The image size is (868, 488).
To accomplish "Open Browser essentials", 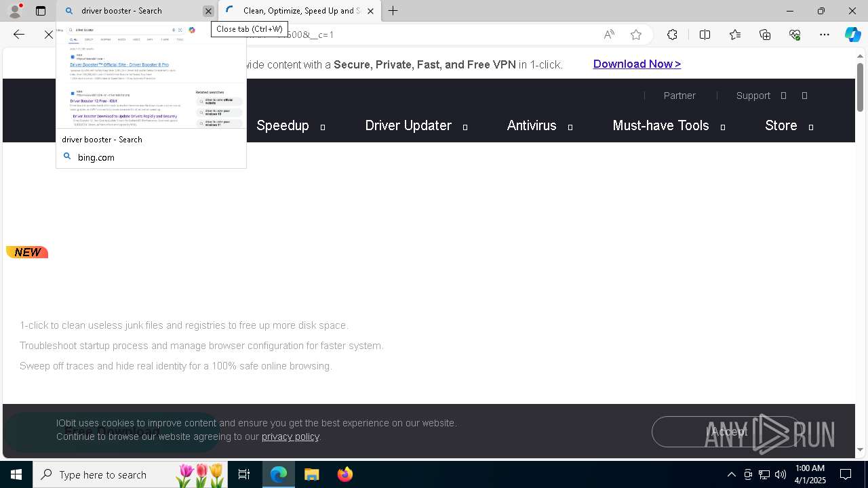I will pos(795,35).
